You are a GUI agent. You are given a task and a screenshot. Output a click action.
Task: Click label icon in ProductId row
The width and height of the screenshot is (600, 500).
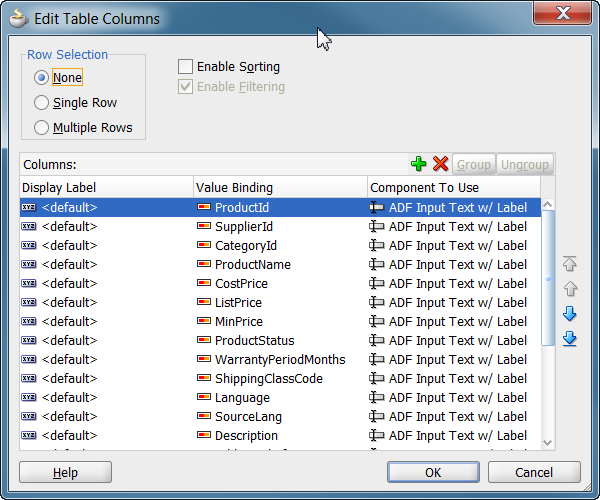pyautogui.click(x=29, y=207)
